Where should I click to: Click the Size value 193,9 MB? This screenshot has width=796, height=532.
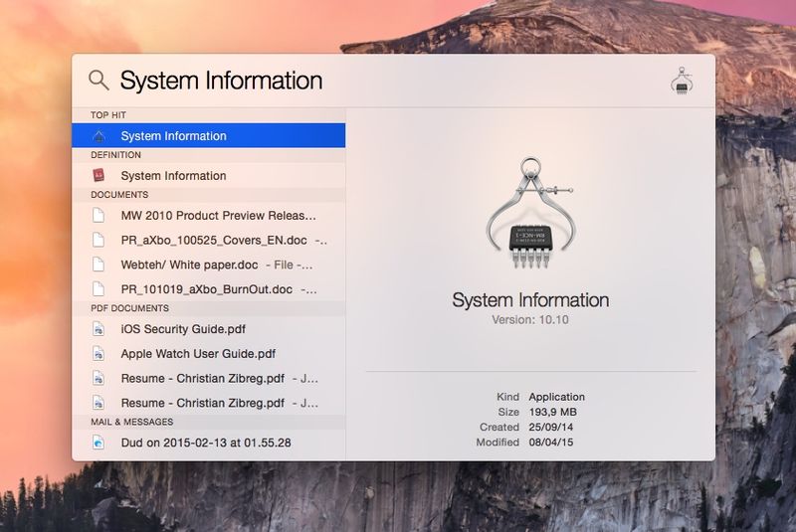(x=553, y=412)
